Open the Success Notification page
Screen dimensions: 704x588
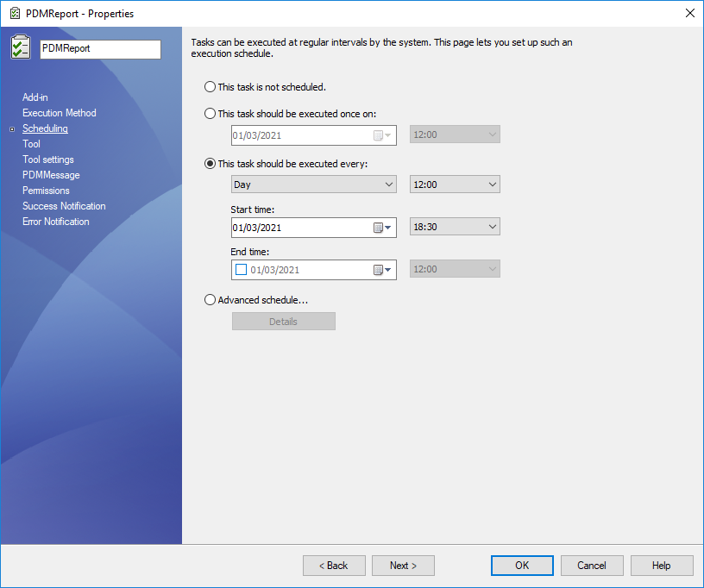point(64,206)
